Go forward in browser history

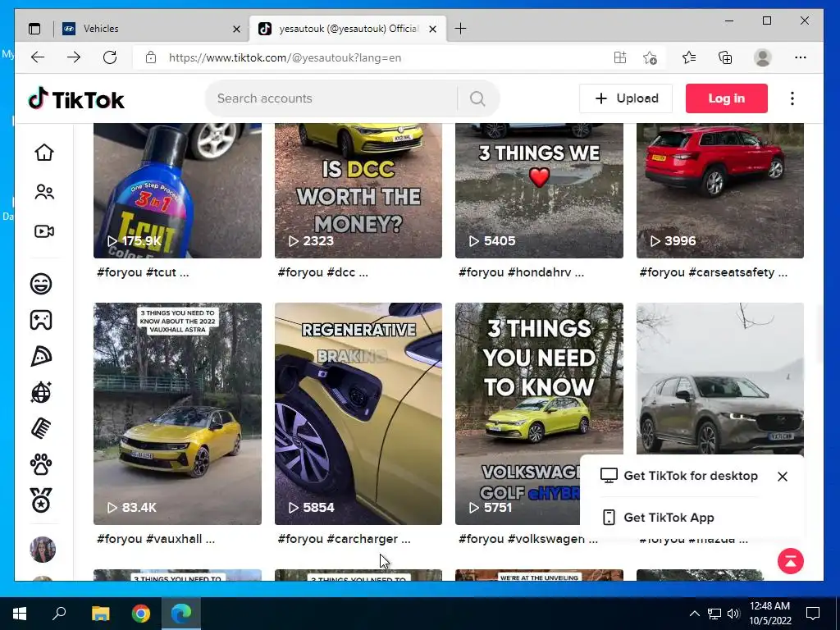pos(74,57)
